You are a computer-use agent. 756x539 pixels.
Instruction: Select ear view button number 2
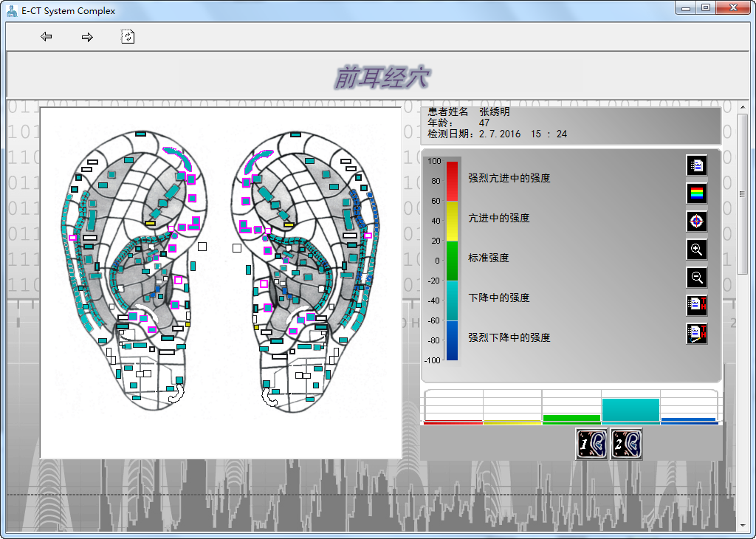[x=626, y=444]
